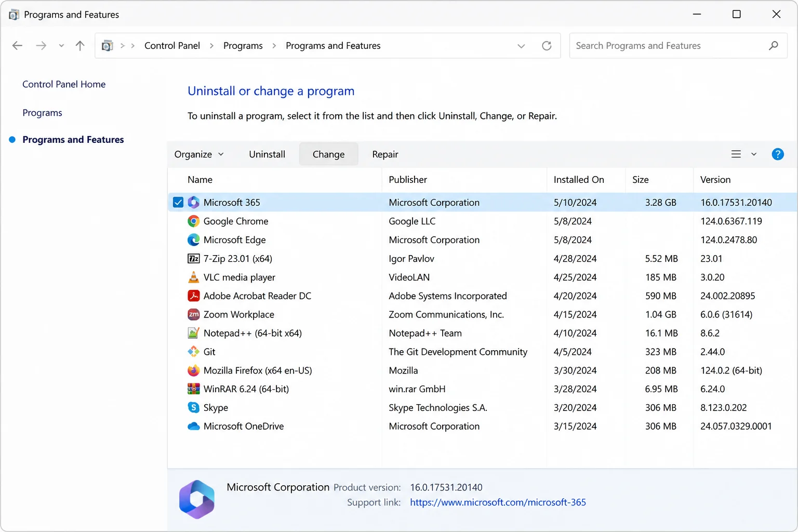
Task: Open Programs link in left sidebar
Action: point(42,113)
